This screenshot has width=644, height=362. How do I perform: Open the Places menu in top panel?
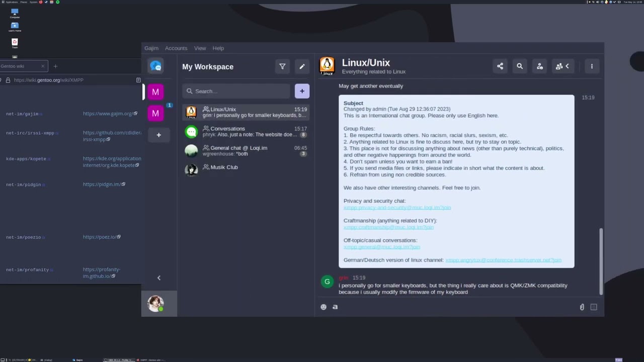pos(24,2)
